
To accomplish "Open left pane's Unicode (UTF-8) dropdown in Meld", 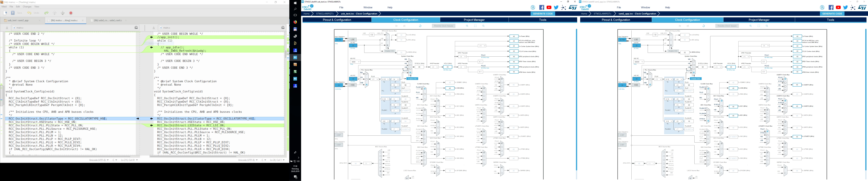I will click(x=99, y=160).
